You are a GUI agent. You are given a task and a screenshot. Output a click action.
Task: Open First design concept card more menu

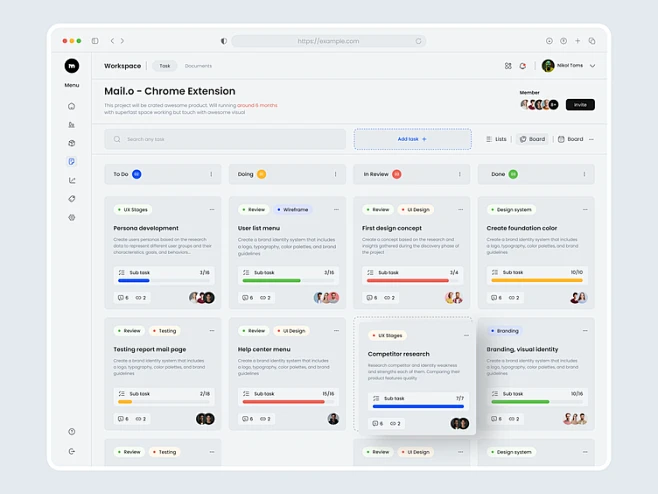[x=461, y=209]
